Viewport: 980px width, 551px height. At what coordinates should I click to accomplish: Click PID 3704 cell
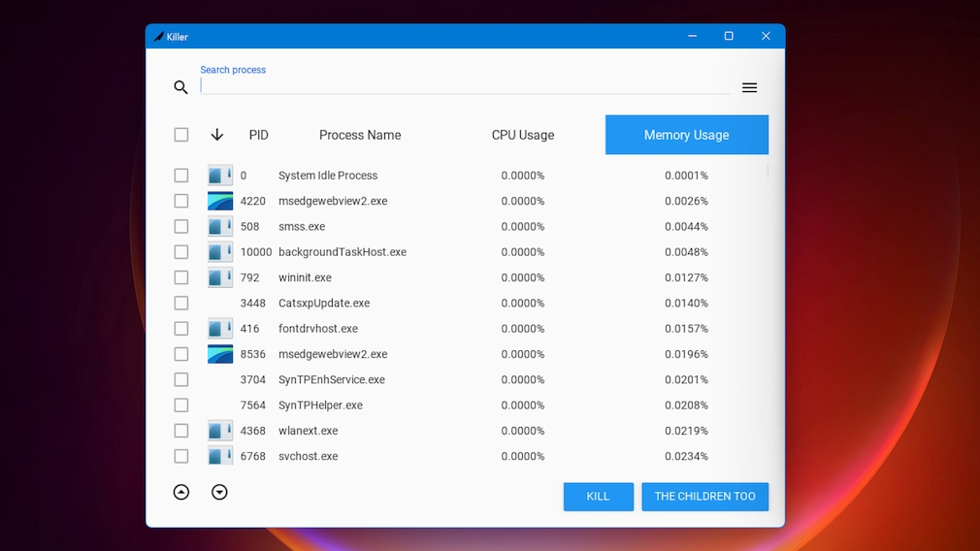pos(253,380)
